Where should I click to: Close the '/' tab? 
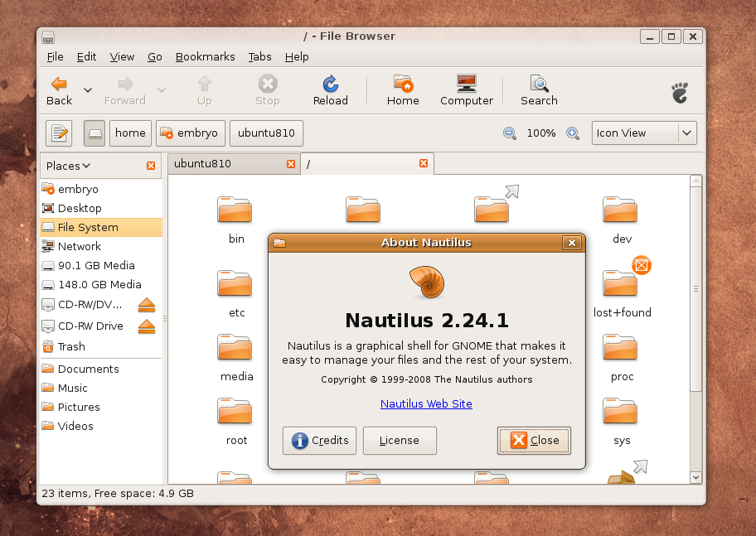(x=424, y=163)
